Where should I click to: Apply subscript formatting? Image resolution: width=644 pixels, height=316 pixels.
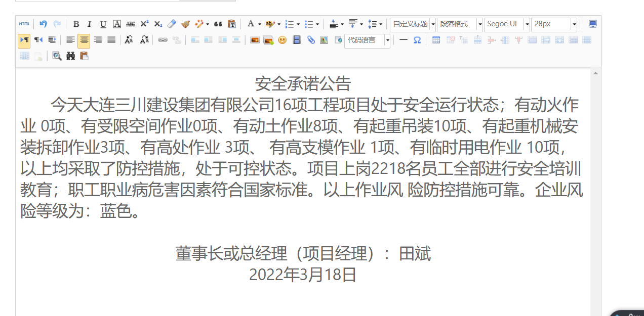point(158,24)
